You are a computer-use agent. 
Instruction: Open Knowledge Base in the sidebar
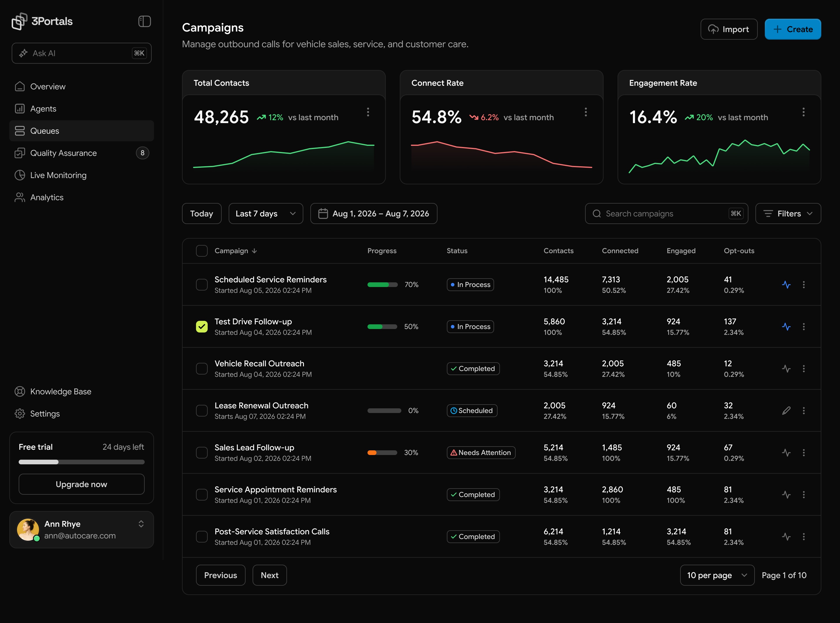[x=81, y=392]
